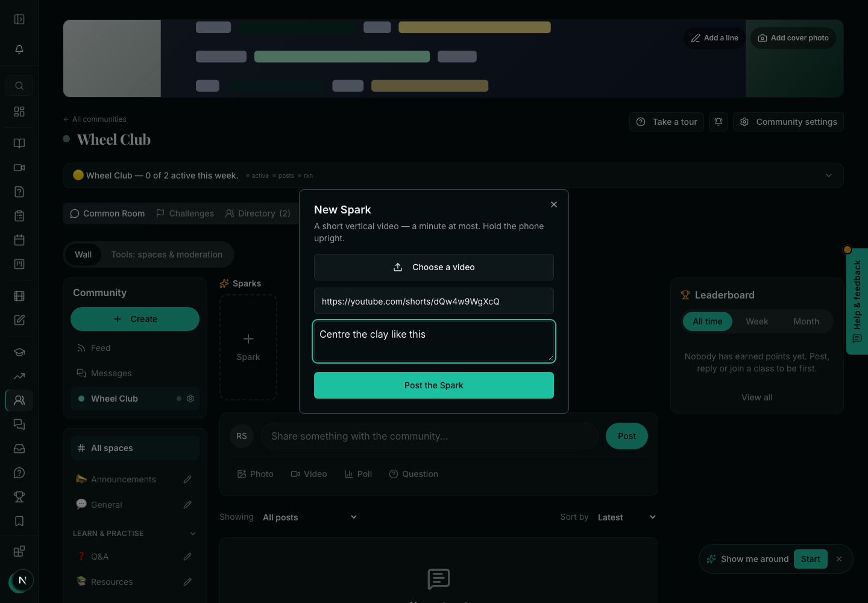Screen dimensions: 868x603
Task: Select the Wall view toggle
Action: tap(83, 254)
